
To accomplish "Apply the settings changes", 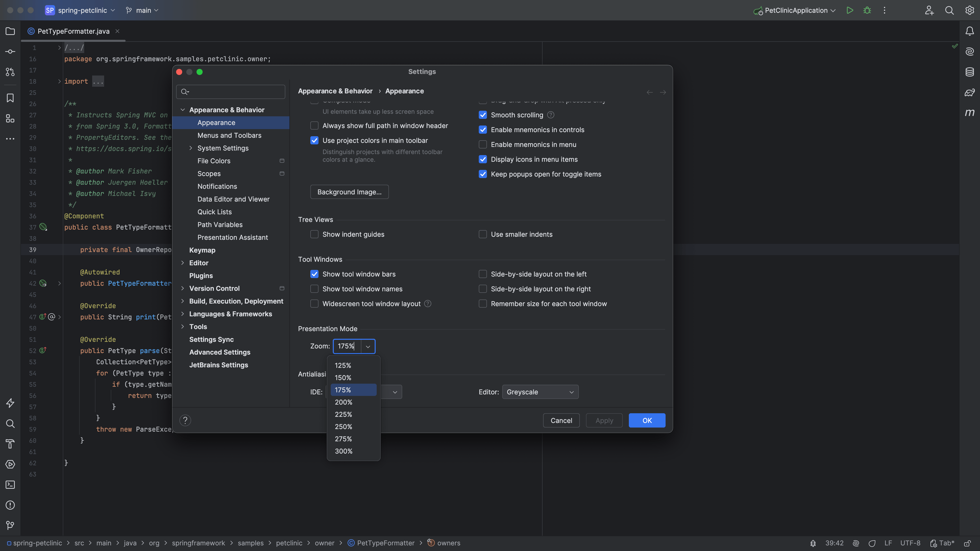I will tap(604, 421).
